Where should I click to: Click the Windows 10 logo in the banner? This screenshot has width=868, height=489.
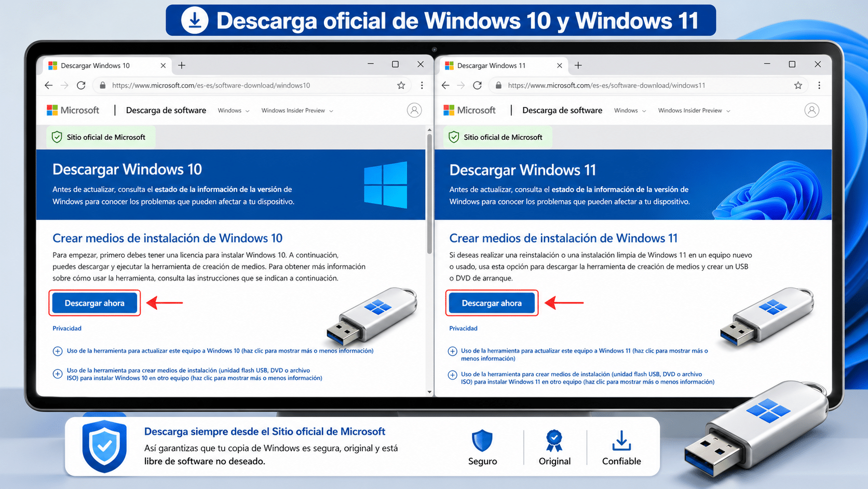(x=386, y=185)
